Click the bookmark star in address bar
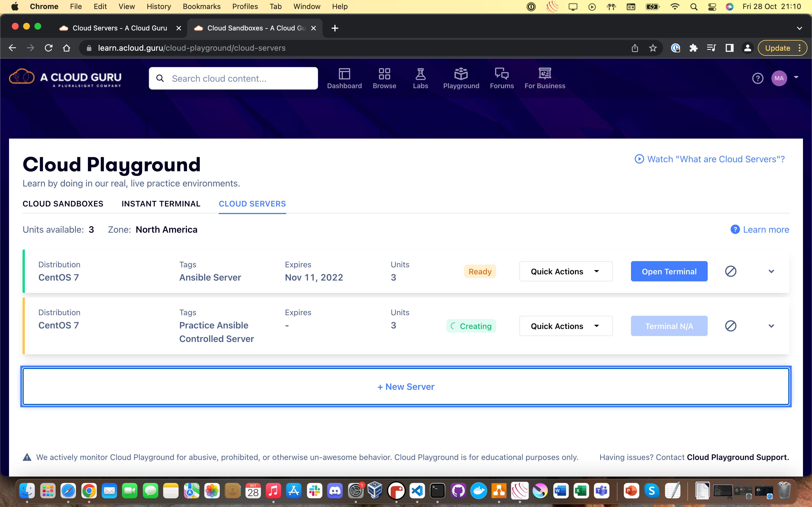812x507 pixels. 653,48
